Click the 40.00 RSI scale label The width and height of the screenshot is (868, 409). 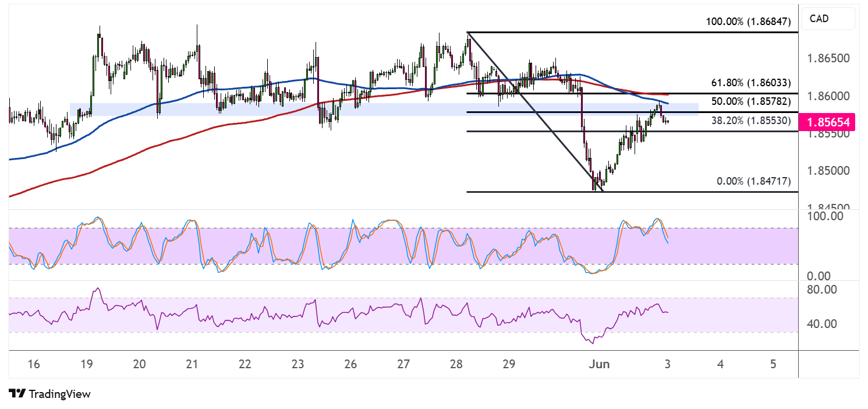(823, 324)
